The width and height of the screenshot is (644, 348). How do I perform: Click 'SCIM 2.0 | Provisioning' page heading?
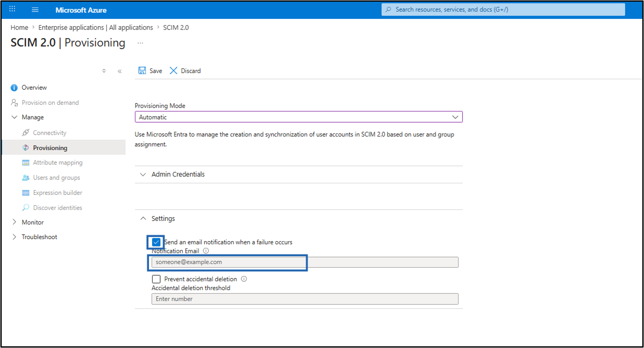(68, 43)
